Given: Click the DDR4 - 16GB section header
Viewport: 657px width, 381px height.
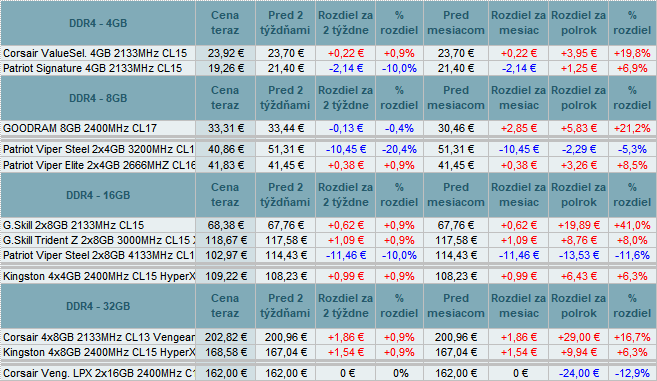Looking at the screenshot, I should (98, 195).
